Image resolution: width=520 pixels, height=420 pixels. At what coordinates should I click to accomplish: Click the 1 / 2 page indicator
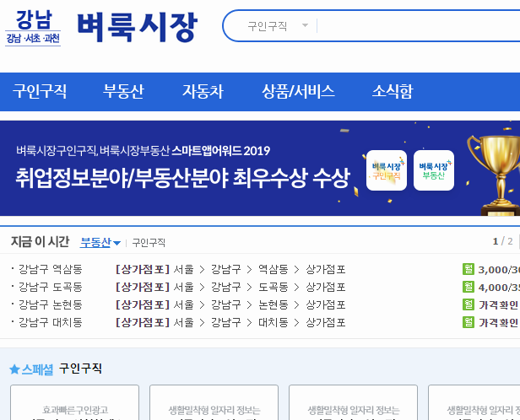pos(503,241)
